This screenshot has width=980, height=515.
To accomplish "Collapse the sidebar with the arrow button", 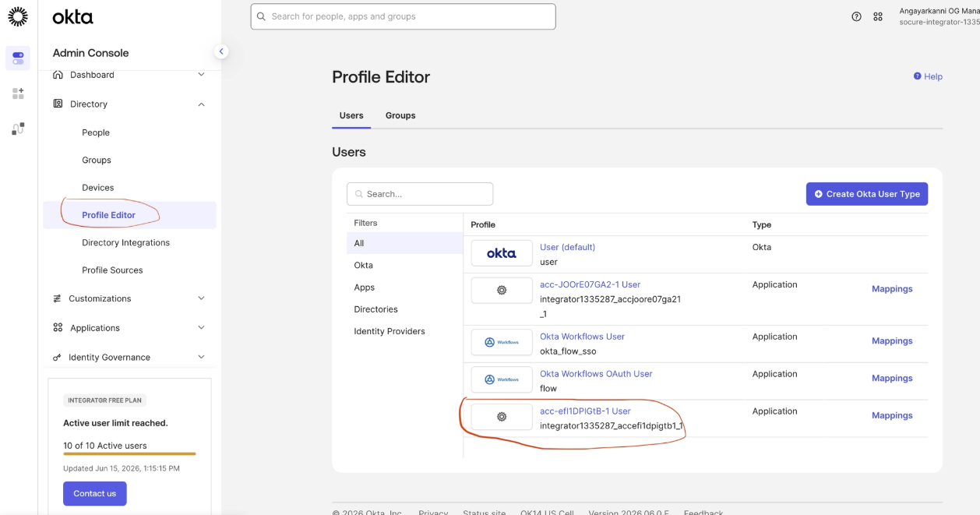I will 221,51.
